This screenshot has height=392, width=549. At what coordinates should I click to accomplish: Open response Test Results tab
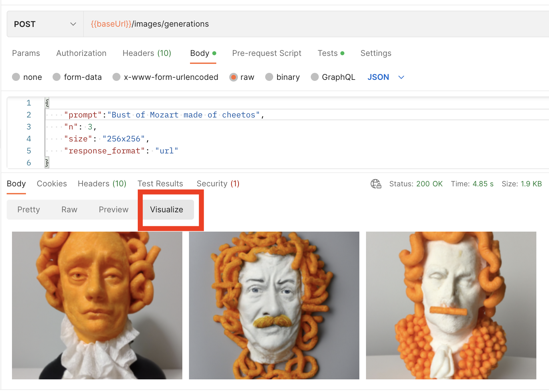[160, 184]
